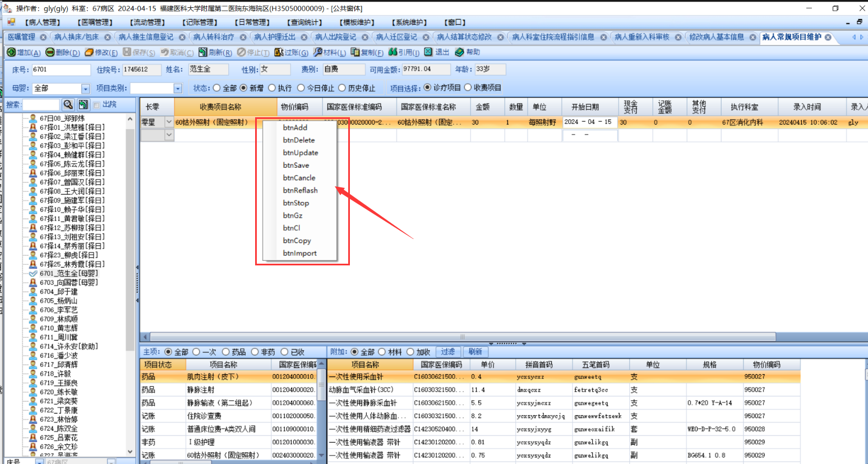Click the tab strip right scroll arrow
This screenshot has height=464, width=868.
click(x=862, y=37)
